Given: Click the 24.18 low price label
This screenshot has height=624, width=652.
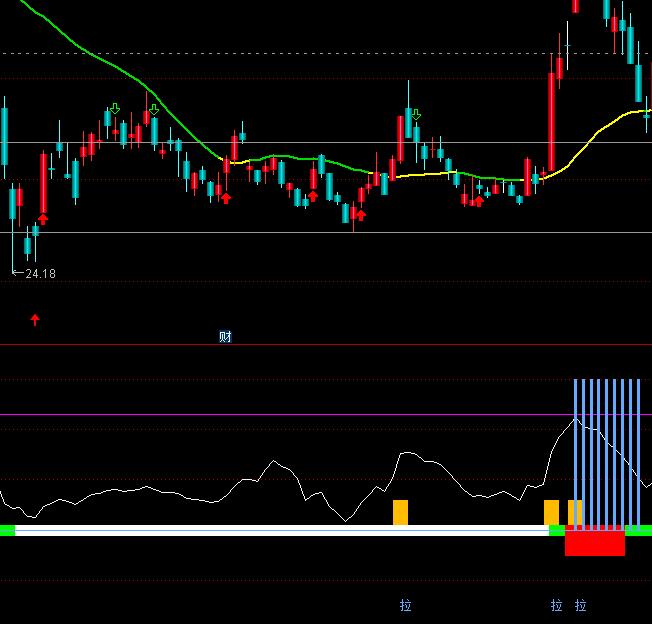Looking at the screenshot, I should 40,273.
